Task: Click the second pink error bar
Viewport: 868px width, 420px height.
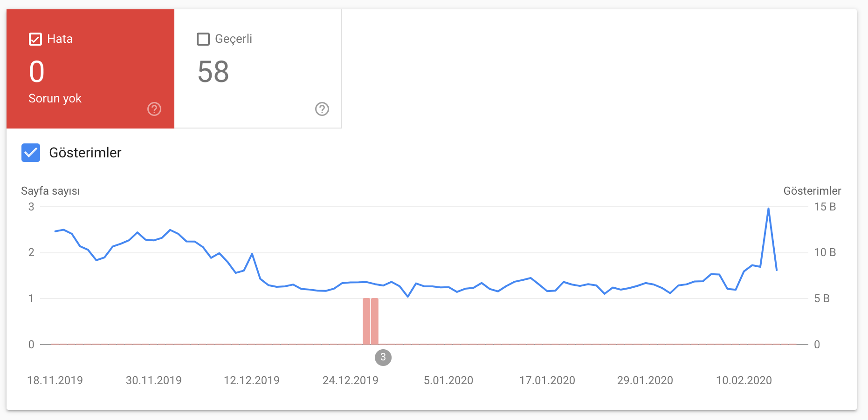Action: coord(375,321)
